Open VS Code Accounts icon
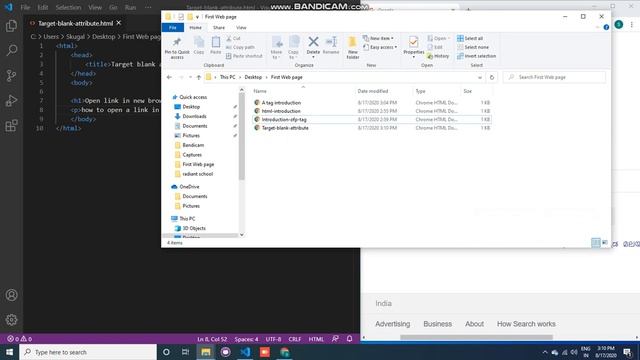The image size is (640, 360). coord(11,295)
